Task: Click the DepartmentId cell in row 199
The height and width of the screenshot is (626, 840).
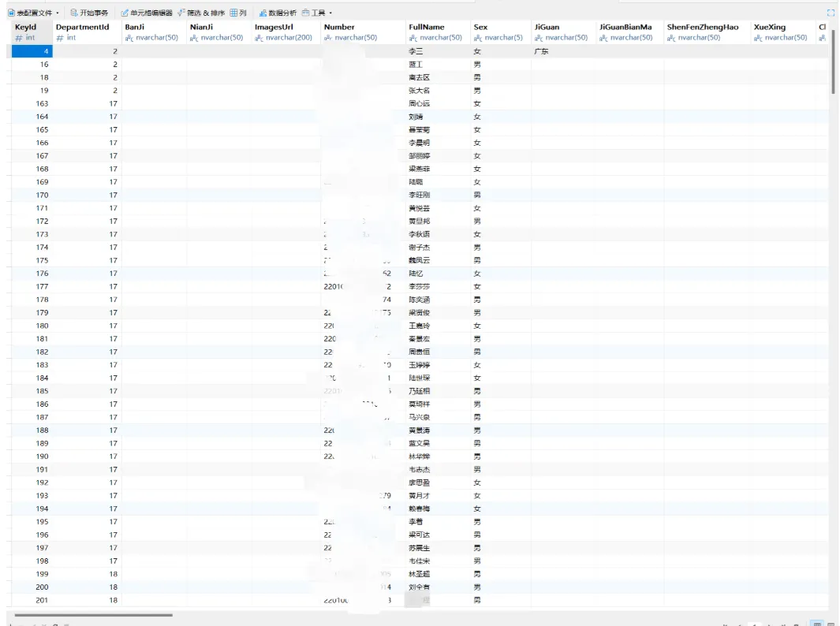Action: 88,574
